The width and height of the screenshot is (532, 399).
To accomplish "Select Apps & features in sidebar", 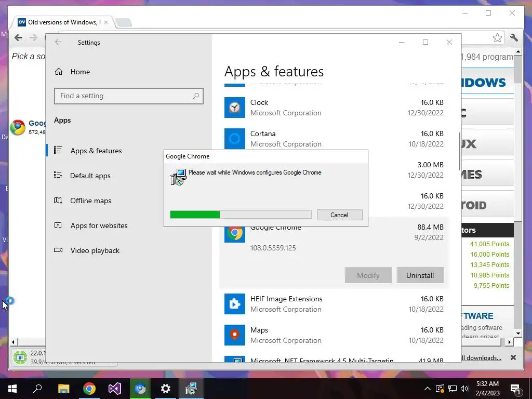I will point(96,151).
